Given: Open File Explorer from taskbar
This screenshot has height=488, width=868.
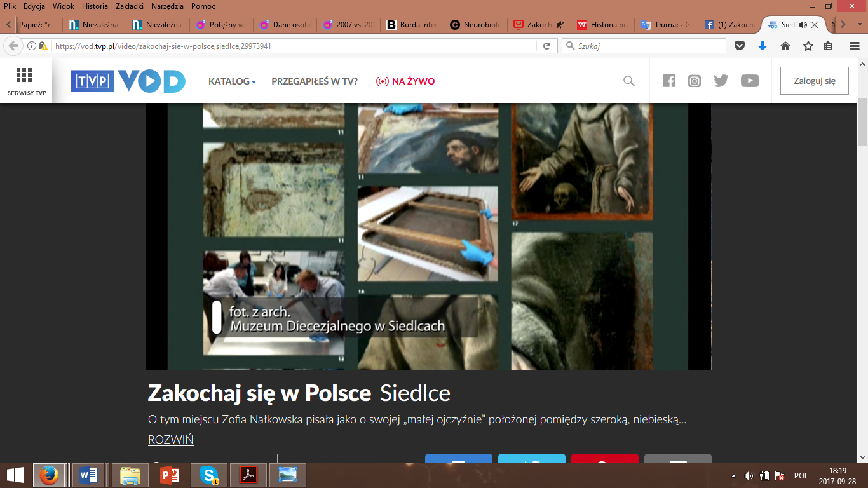Looking at the screenshot, I should tap(130, 475).
